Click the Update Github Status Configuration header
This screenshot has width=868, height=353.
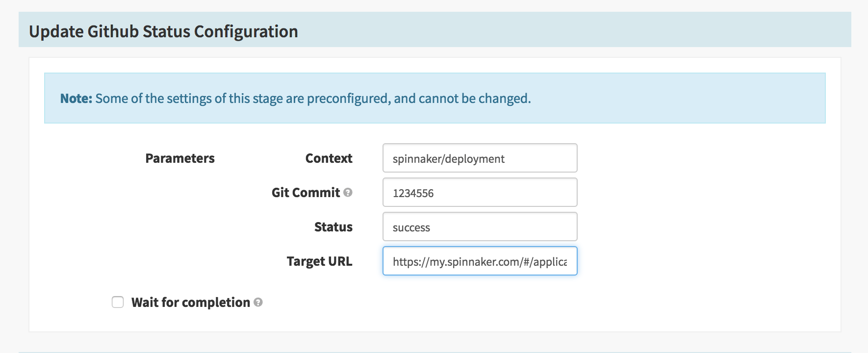pos(164,31)
